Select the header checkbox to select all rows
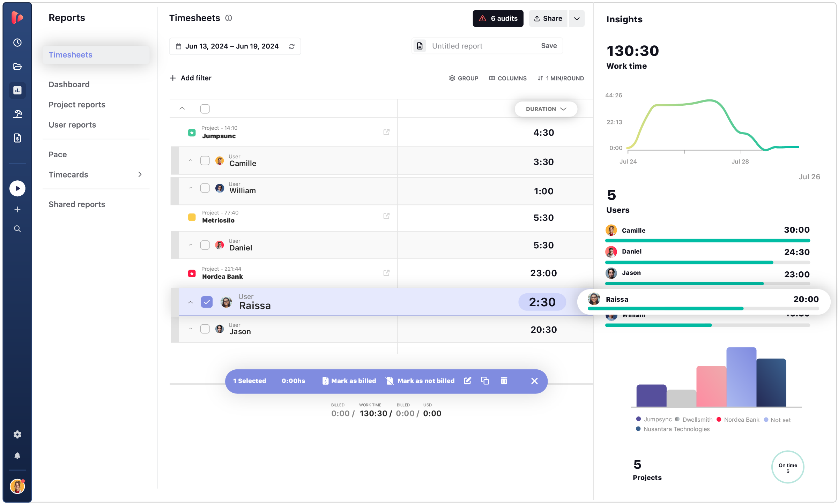Screen dimensions: 838x504 [205, 108]
